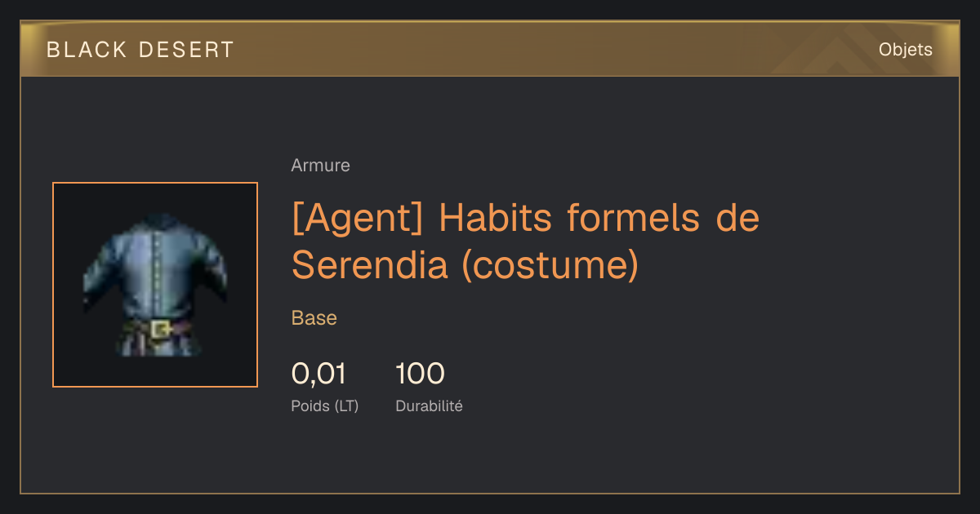Image resolution: width=980 pixels, height=514 pixels.
Task: Go to the Objets section
Action: tap(906, 50)
